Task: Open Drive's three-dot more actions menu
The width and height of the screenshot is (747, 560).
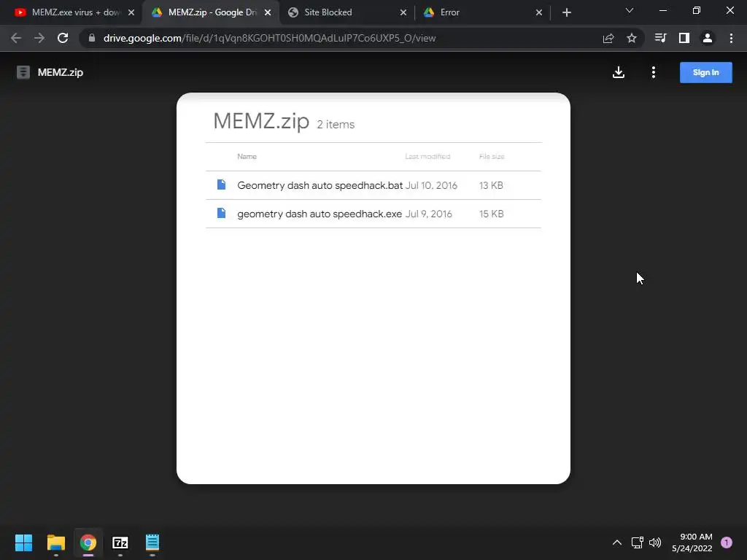Action: [x=654, y=72]
